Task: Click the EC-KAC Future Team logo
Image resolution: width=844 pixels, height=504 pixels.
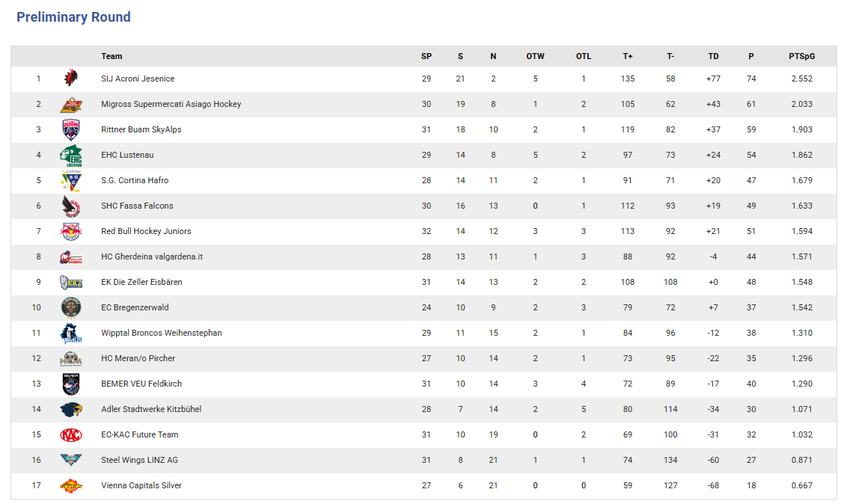Action: pyautogui.click(x=71, y=435)
